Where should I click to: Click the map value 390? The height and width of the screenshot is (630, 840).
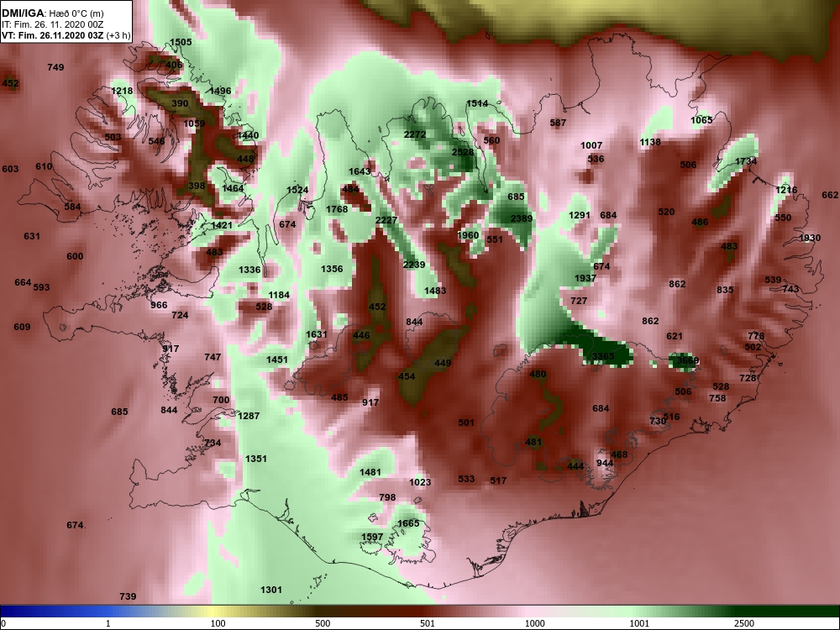pyautogui.click(x=180, y=104)
